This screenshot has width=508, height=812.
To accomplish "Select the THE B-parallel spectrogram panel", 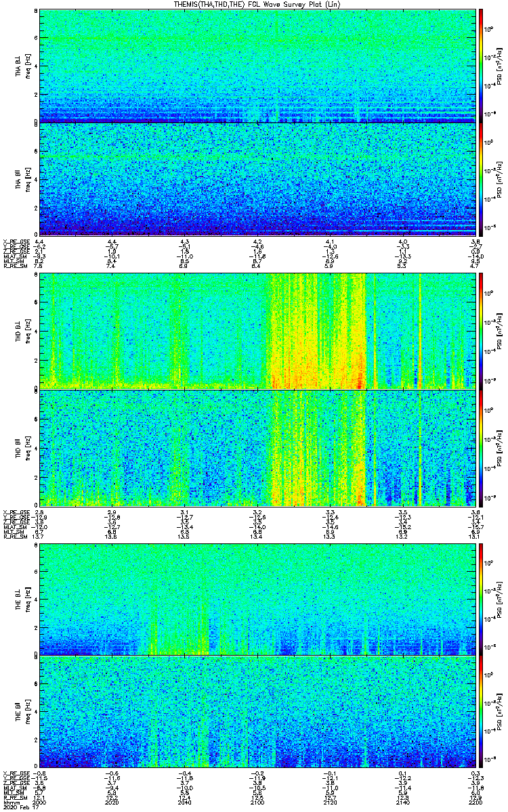I will 257,713.
